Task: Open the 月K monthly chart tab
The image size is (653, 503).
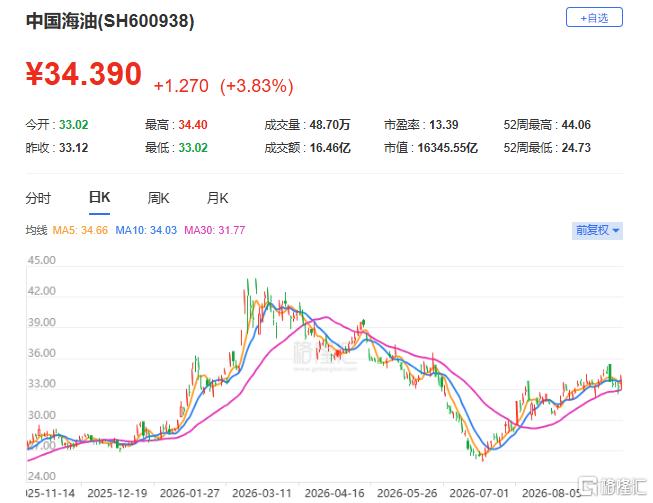Action: pyautogui.click(x=217, y=198)
